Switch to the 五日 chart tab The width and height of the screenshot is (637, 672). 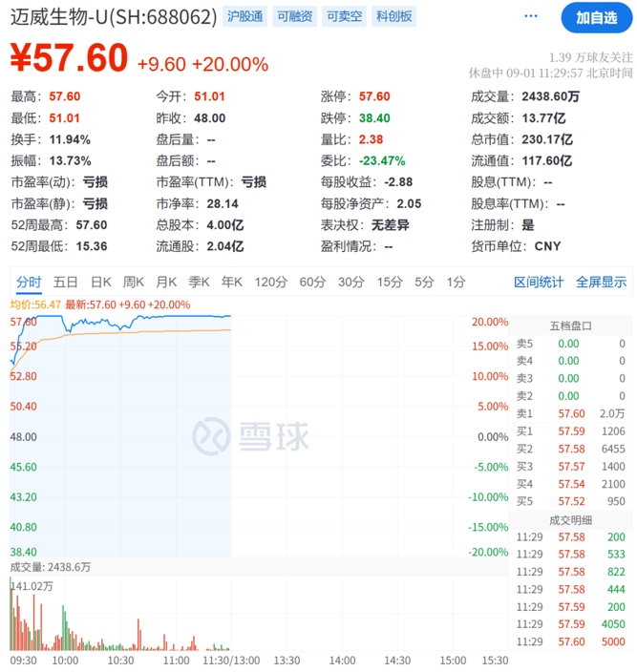[66, 282]
